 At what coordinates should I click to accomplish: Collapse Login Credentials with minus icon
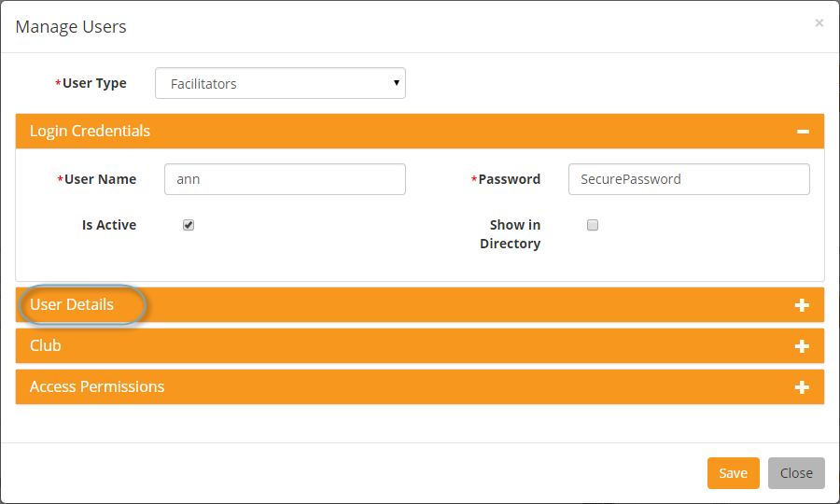pyautogui.click(x=803, y=132)
